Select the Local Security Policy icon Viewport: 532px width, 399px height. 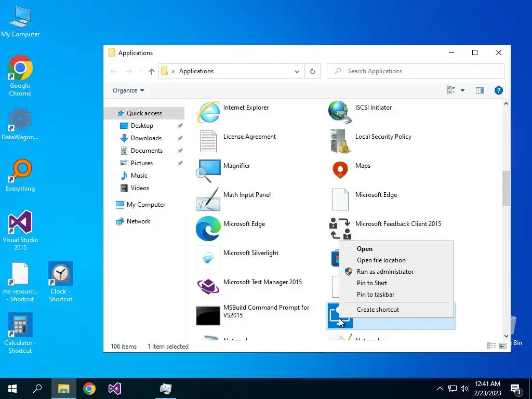pyautogui.click(x=340, y=141)
